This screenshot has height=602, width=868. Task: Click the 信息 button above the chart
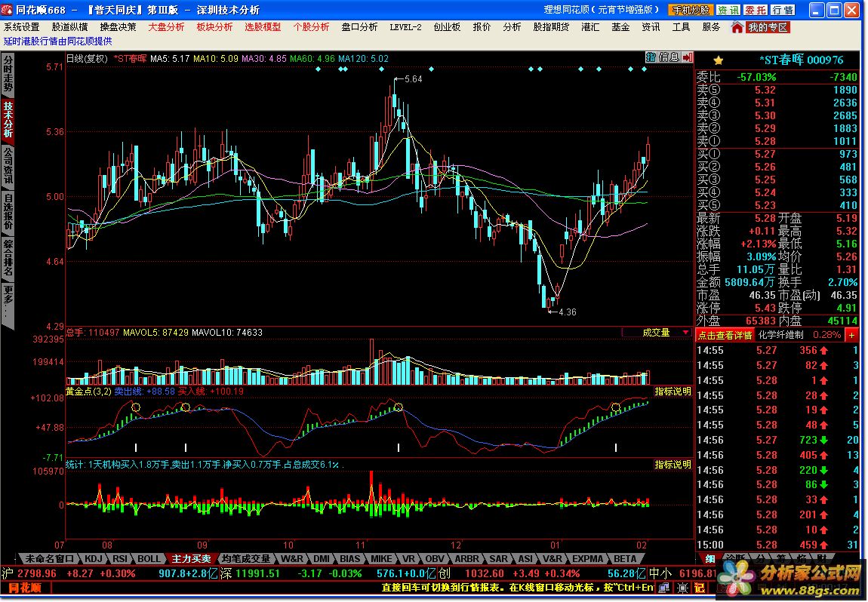click(668, 57)
